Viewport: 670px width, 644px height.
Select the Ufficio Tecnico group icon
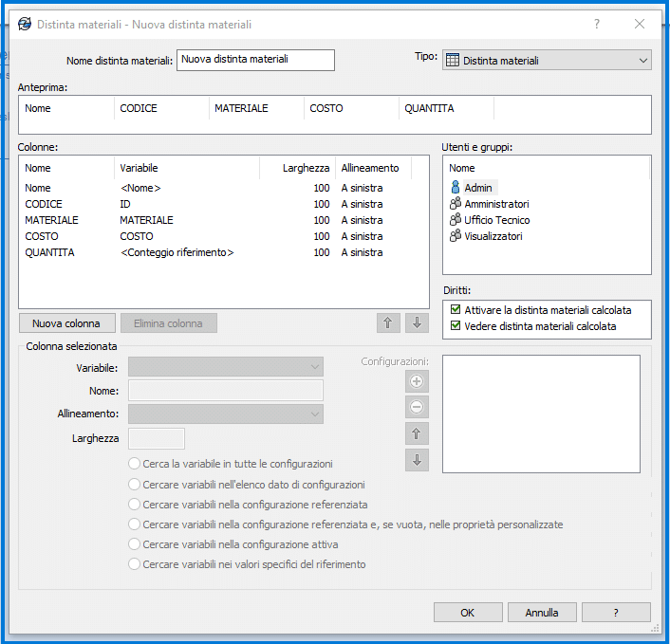(455, 220)
